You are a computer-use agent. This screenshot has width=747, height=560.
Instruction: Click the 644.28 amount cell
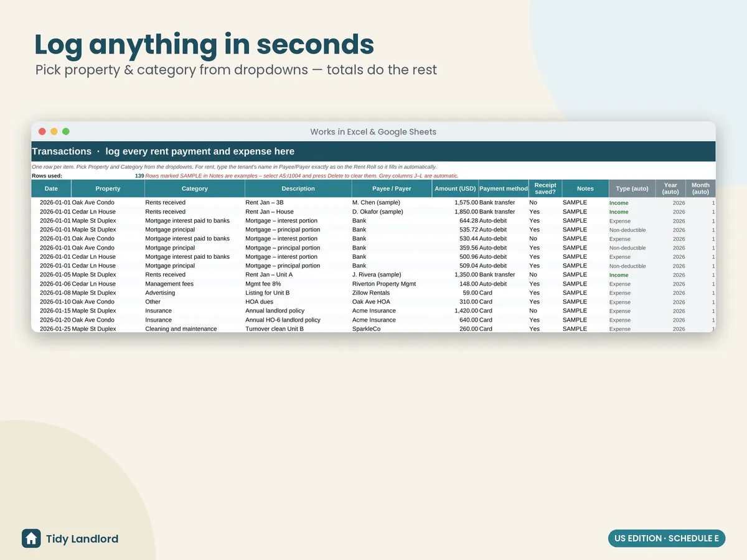[x=455, y=221]
